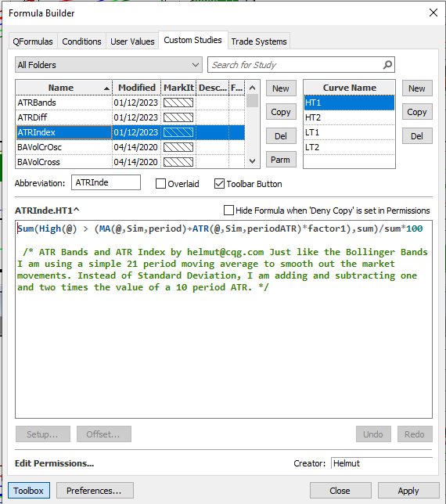
Task: Click the Close button at the bottom
Action: click(340, 491)
